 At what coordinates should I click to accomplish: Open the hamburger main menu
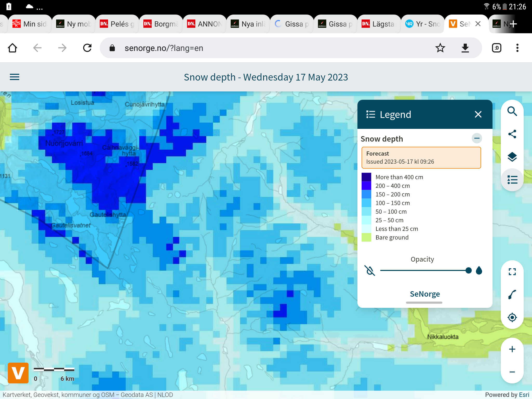[x=15, y=77]
